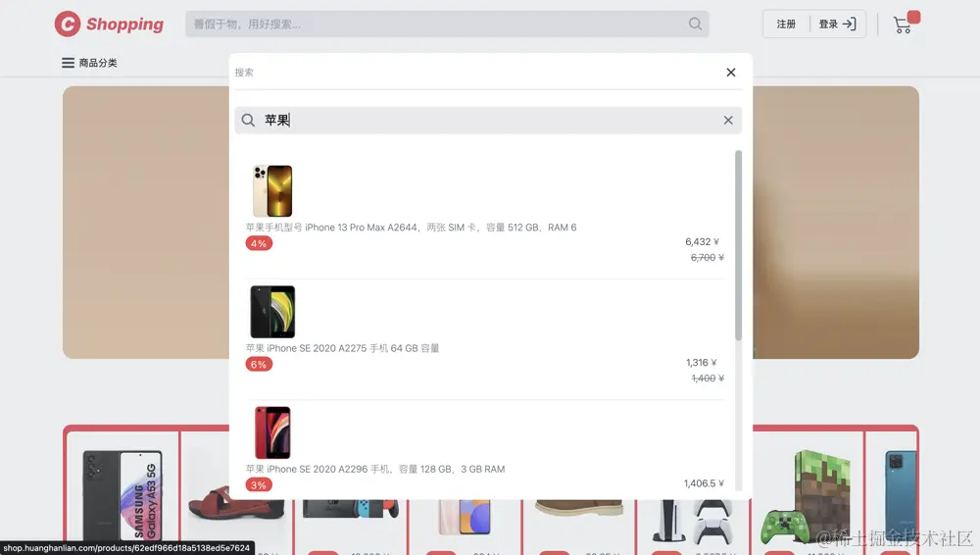Open the brown shoe product card

click(x=579, y=527)
